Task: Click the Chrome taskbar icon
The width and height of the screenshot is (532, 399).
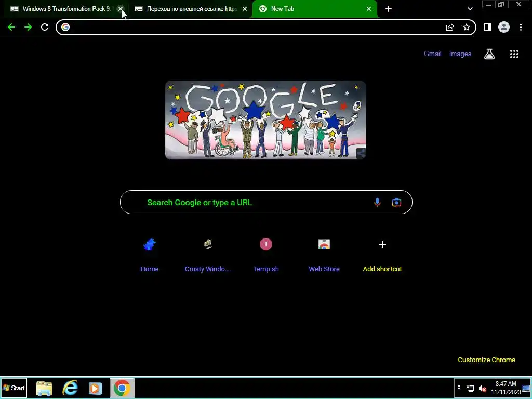Action: click(122, 388)
